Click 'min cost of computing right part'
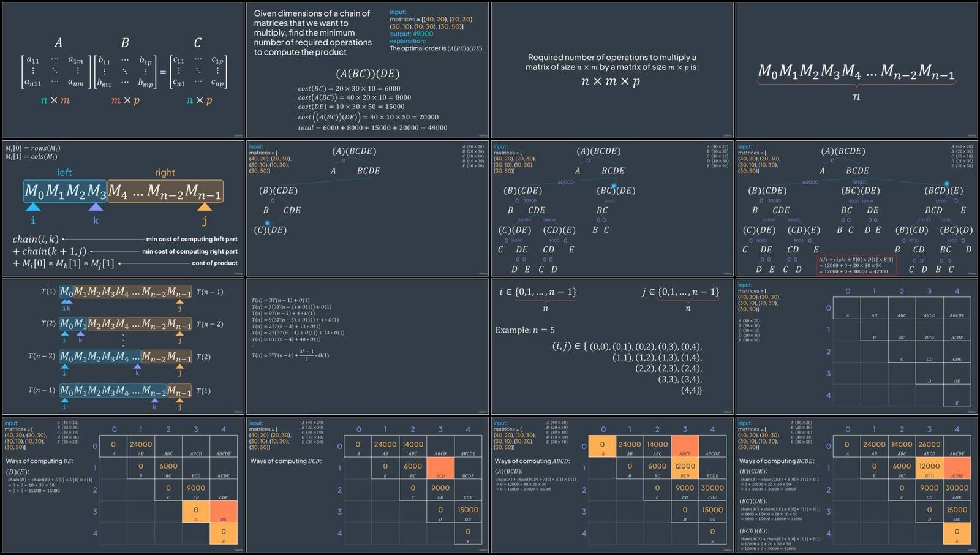 [190, 251]
